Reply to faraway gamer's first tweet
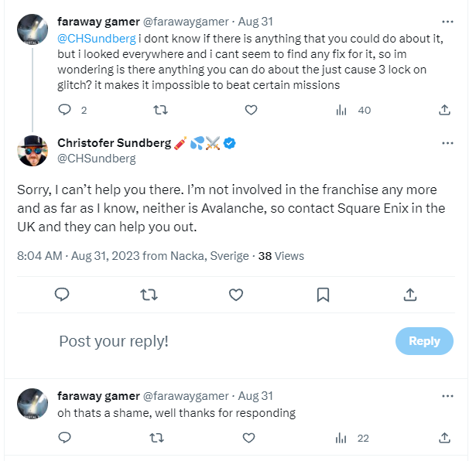The image size is (476, 461). click(x=65, y=110)
